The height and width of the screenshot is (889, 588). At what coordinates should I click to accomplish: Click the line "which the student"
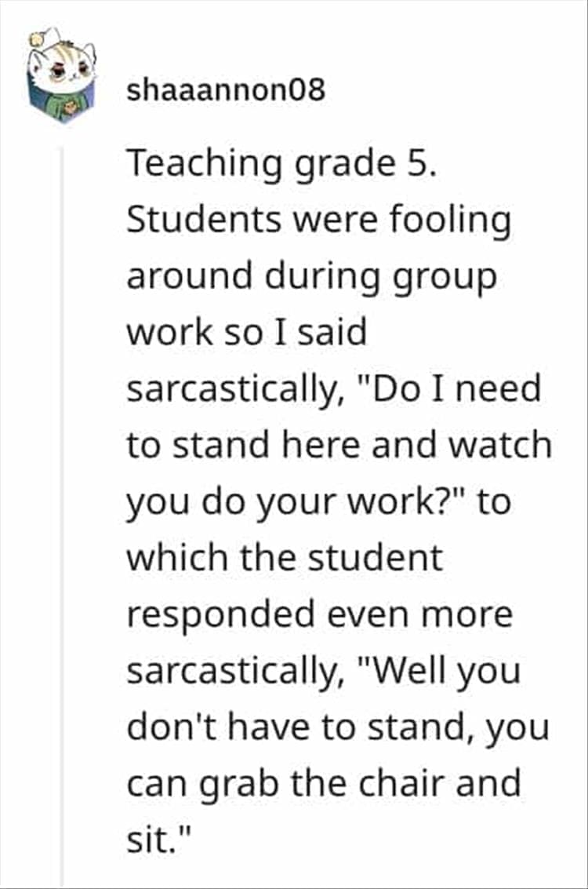[285, 559]
